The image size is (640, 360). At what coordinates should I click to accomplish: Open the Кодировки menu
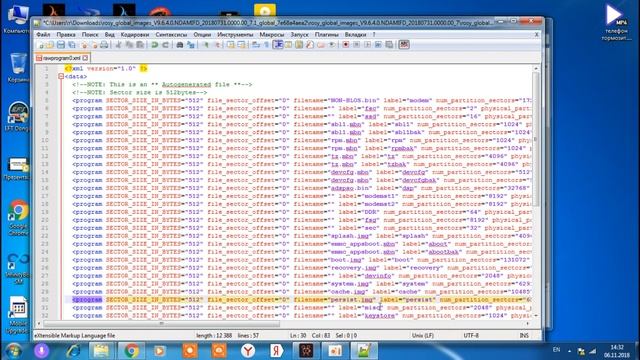pos(135,35)
